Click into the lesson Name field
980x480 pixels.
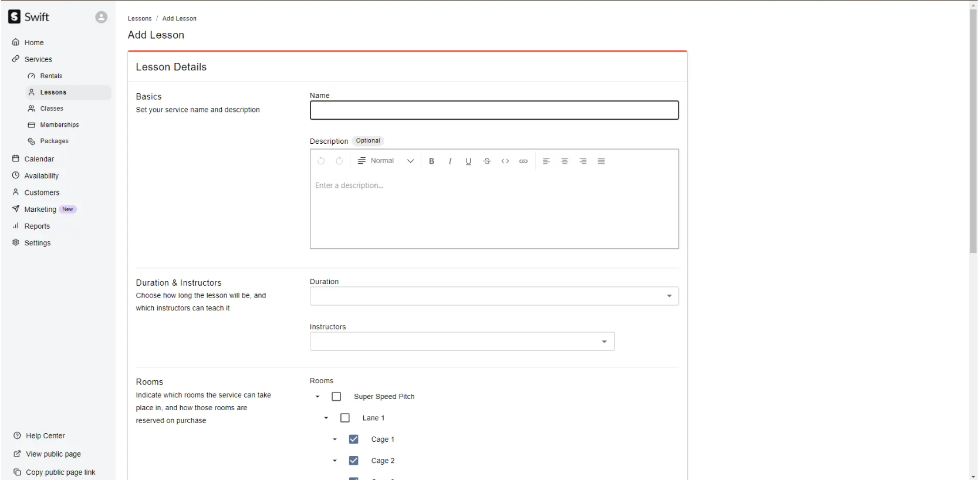pos(494,110)
